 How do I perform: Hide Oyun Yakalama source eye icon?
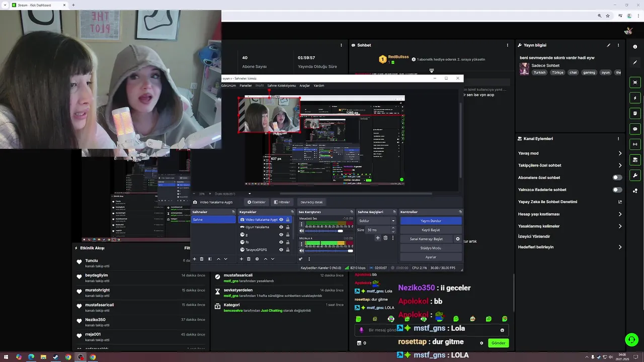pyautogui.click(x=281, y=227)
